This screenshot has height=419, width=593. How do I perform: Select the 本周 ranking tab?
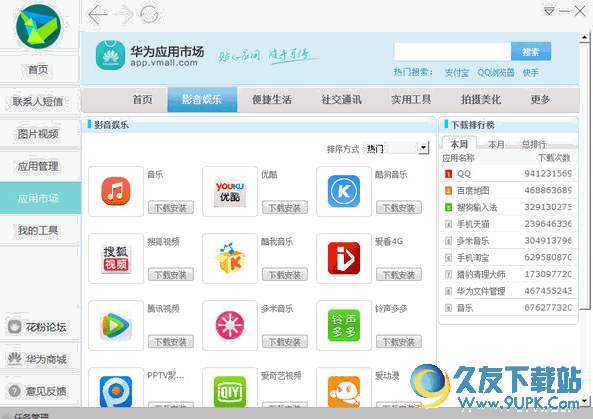click(459, 144)
